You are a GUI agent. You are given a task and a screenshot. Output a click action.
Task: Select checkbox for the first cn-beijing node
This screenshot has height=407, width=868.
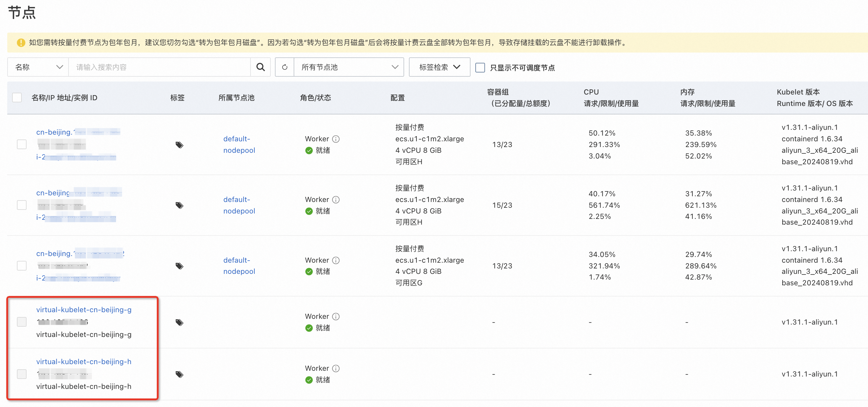pyautogui.click(x=22, y=144)
